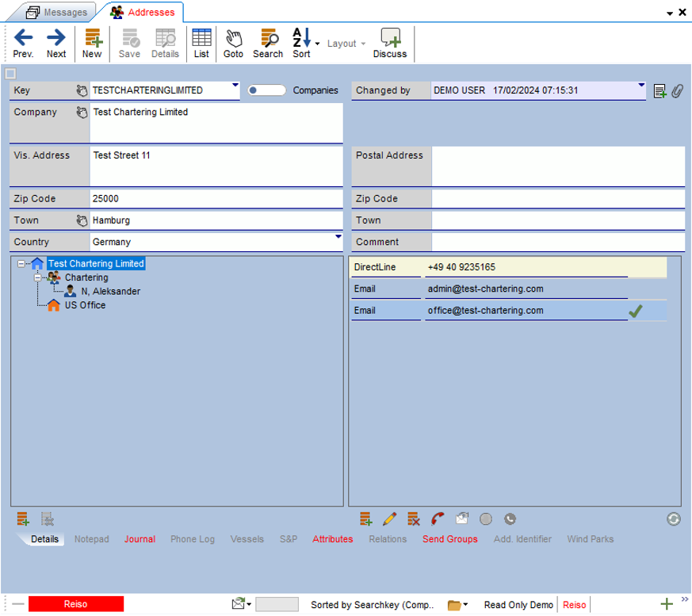Tick the checkbox above the Key field

(11, 73)
